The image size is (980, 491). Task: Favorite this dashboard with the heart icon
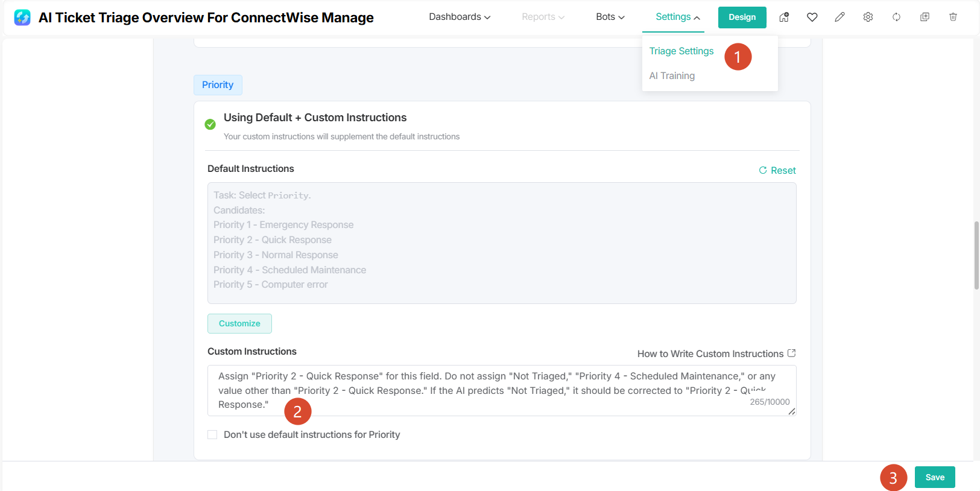812,17
